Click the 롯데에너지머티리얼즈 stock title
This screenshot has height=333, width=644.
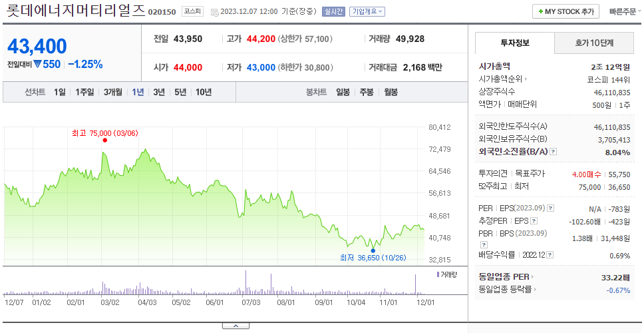(76, 10)
